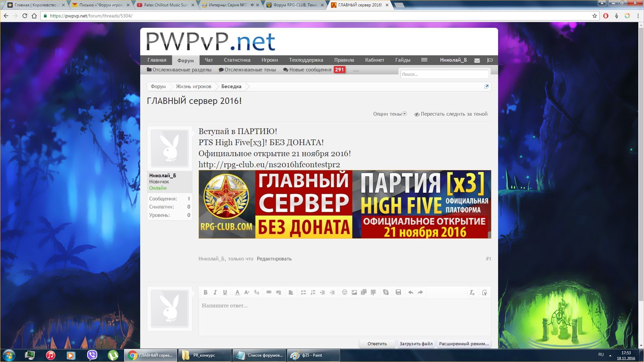Open inbox envelope icon in navbar
Viewport: 644px width, 362px height.
tap(477, 60)
